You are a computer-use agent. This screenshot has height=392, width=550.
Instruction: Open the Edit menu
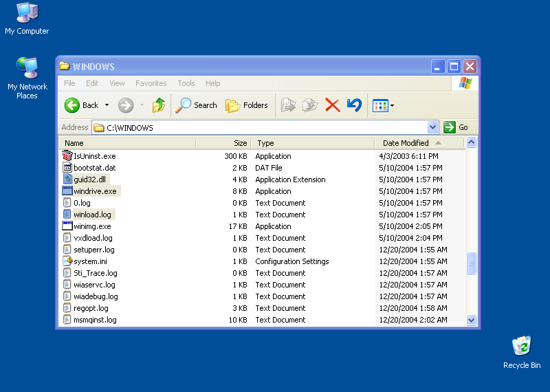[92, 83]
